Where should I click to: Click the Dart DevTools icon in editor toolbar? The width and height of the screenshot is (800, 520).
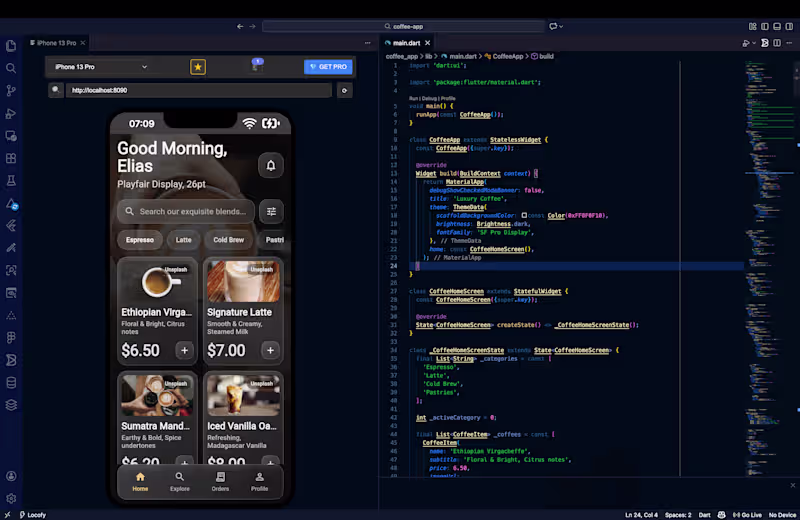[765, 43]
